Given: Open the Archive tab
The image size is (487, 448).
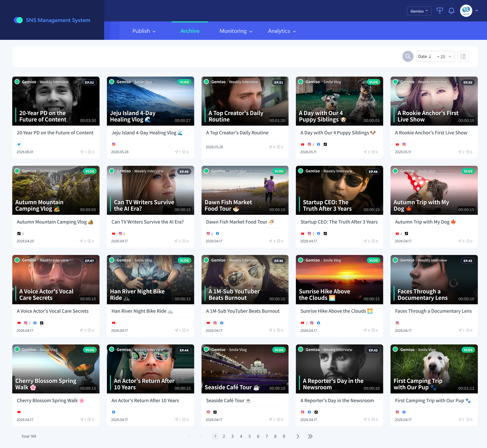Looking at the screenshot, I should 190,31.
